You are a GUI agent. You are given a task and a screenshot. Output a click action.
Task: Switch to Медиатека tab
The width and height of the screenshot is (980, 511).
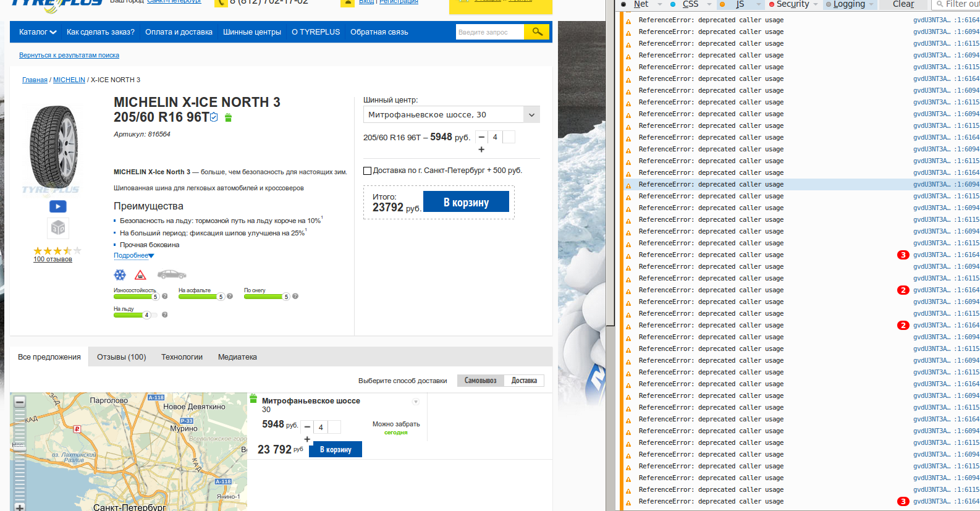coord(237,357)
